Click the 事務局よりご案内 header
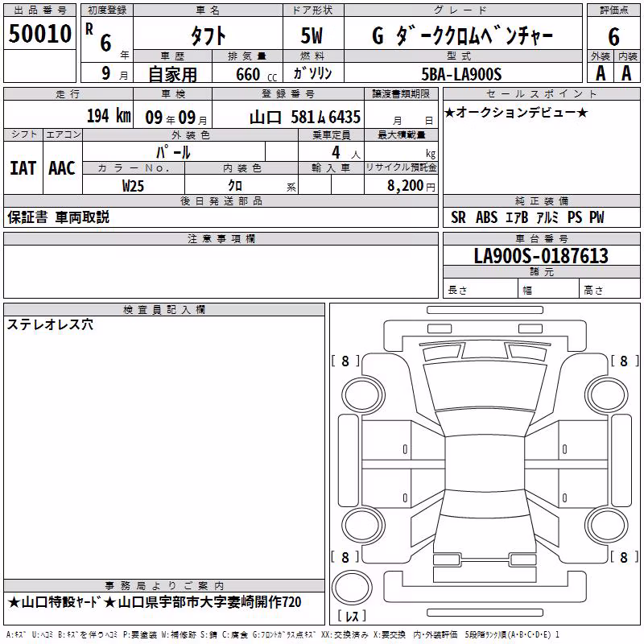The height and width of the screenshot is (644, 644). pos(164,586)
